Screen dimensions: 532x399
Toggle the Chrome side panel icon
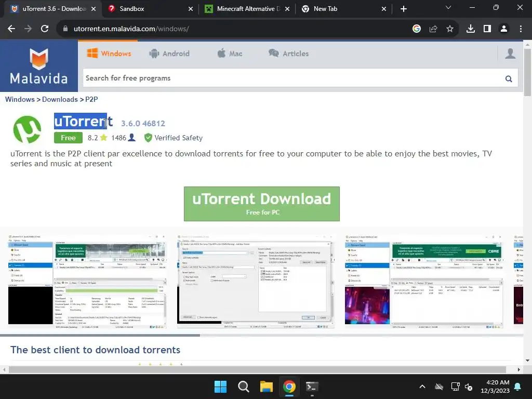pyautogui.click(x=487, y=29)
